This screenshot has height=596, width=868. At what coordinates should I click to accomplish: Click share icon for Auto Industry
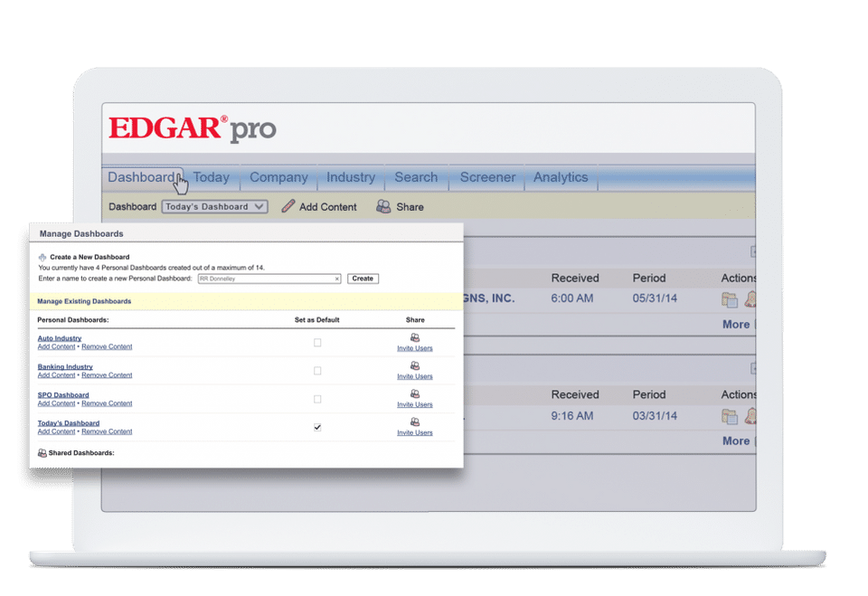pyautogui.click(x=415, y=338)
